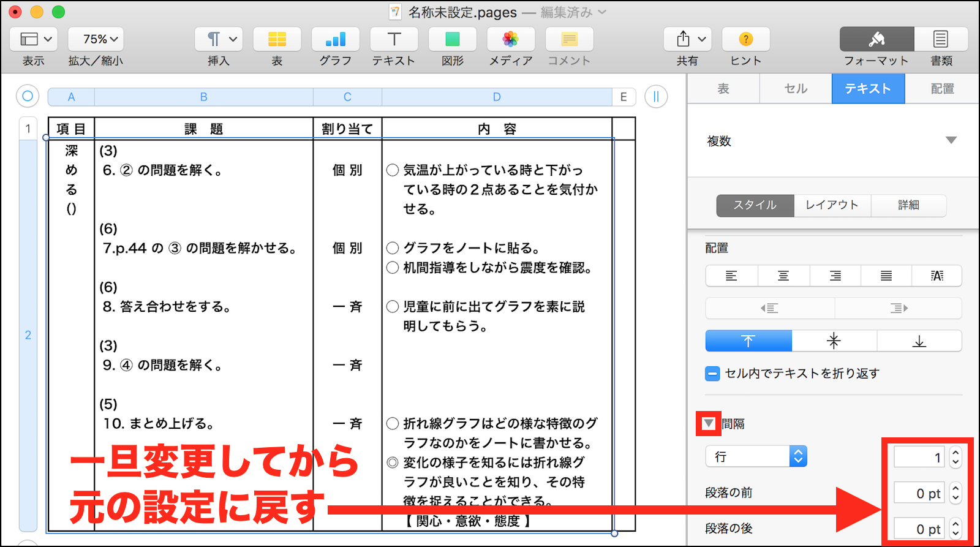This screenshot has width=980, height=547.
Task: Select the 詳細 segment button
Action: (x=908, y=205)
